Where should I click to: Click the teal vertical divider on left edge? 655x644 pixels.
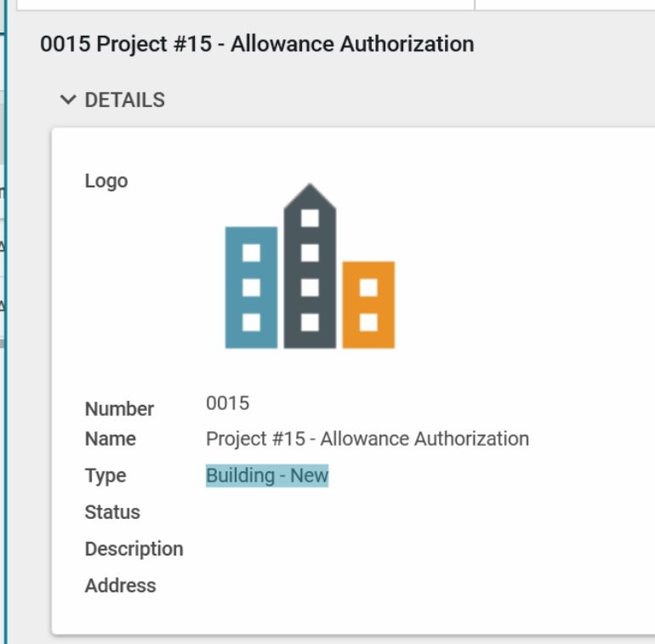point(6,340)
